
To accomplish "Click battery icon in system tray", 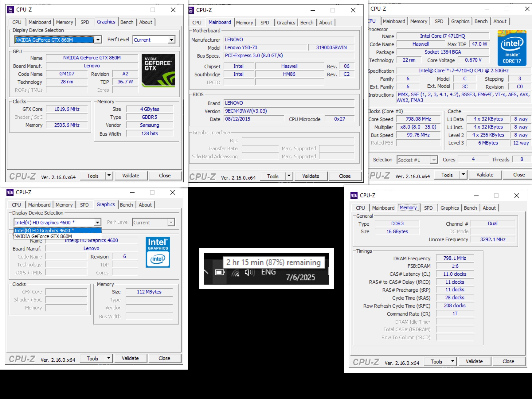I will [220, 272].
